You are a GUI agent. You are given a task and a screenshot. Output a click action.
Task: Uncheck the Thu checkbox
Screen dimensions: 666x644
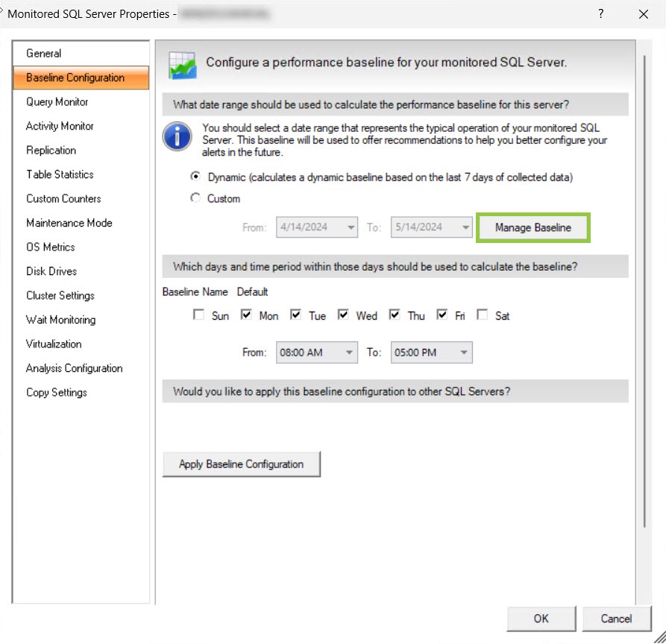pyautogui.click(x=395, y=315)
